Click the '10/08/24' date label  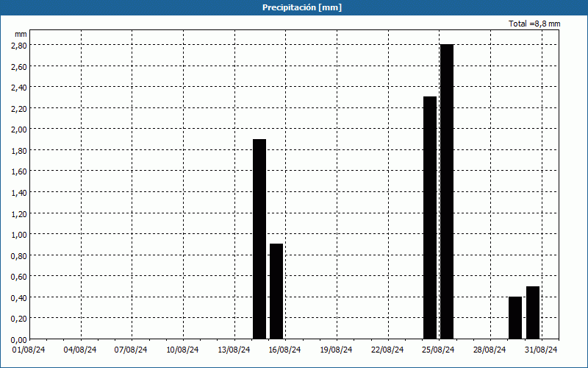182,350
